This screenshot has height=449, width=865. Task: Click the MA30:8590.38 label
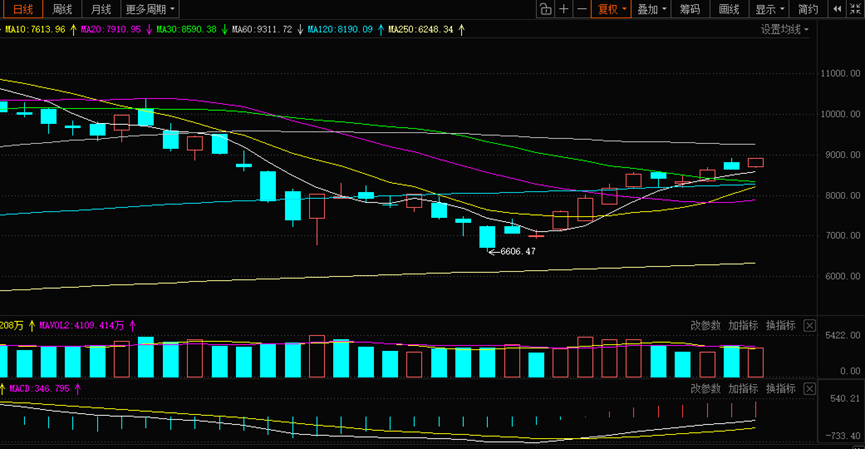(x=186, y=29)
